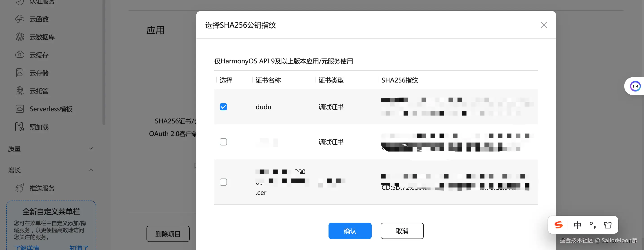Click the 中 language icon in input bar
Screen dimensions: 644x250
point(577,225)
